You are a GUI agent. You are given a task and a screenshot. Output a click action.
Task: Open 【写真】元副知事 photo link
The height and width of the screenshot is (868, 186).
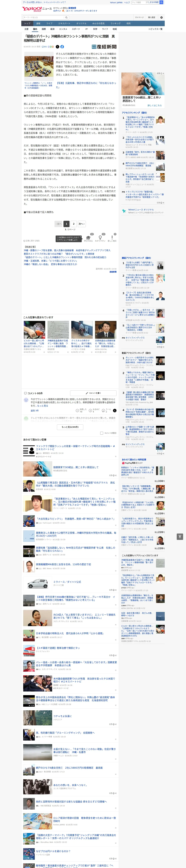pos(86,85)
